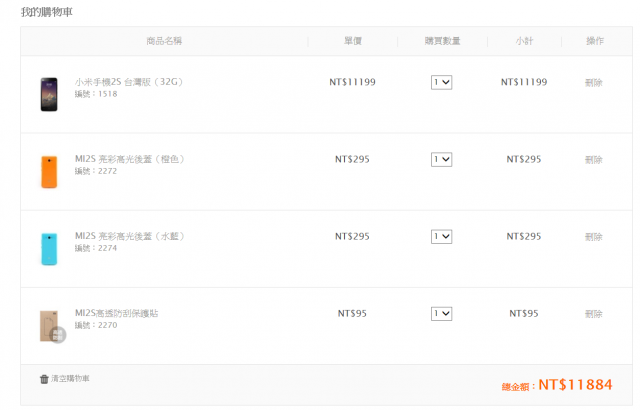640x410 pixels.
Task: Delete the Xiaomi 2S phone from the cart
Action: click(593, 83)
